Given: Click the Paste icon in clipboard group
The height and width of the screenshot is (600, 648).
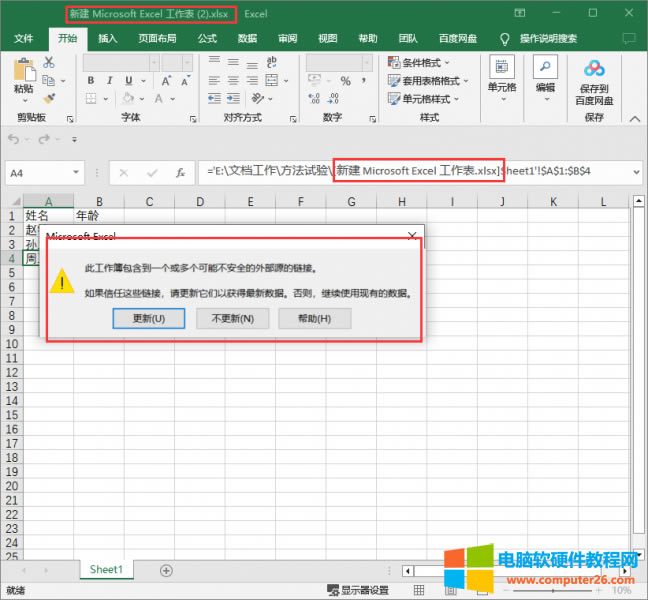Looking at the screenshot, I should click(23, 73).
